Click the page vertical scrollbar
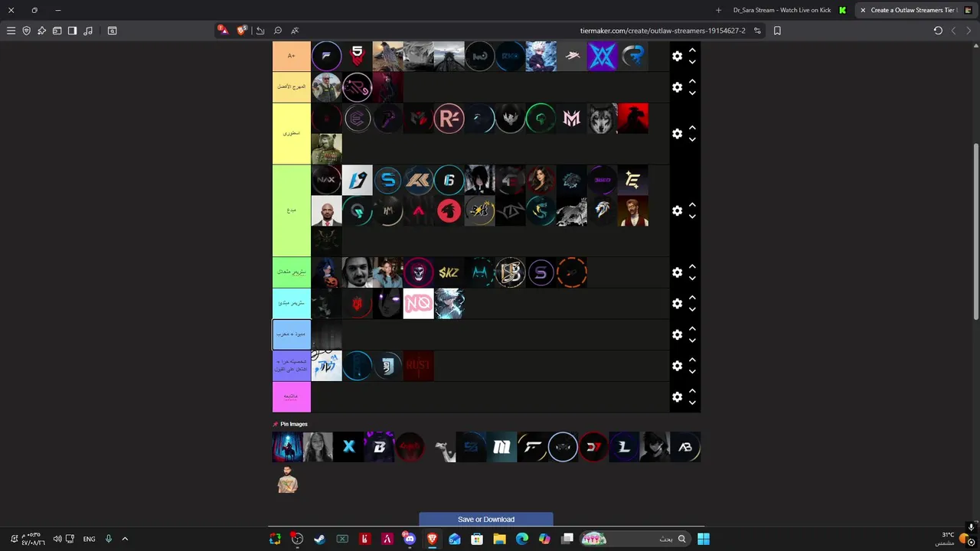 pos(975,232)
